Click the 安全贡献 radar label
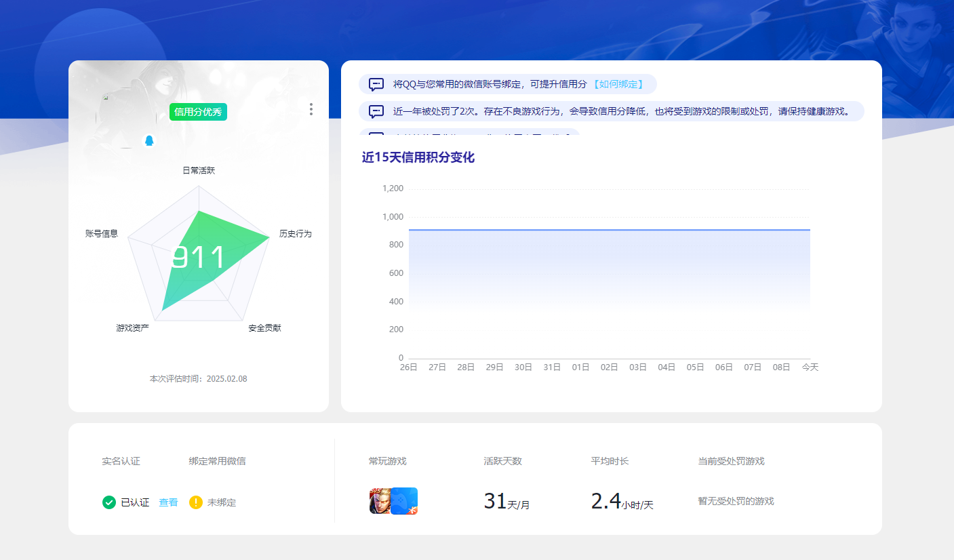 tap(264, 328)
